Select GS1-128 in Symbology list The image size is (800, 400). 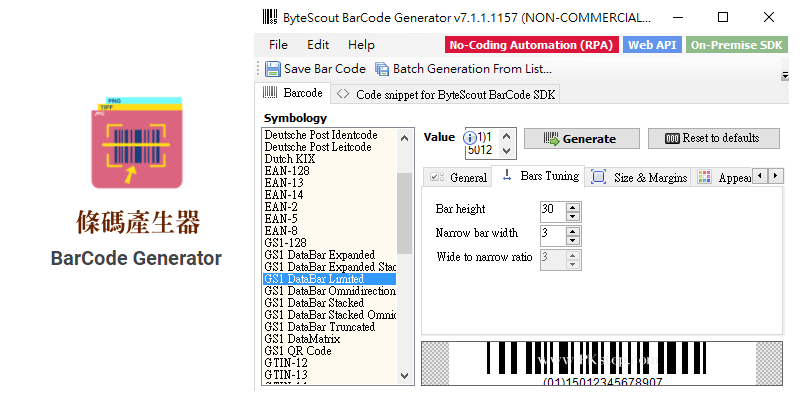pyautogui.click(x=330, y=243)
